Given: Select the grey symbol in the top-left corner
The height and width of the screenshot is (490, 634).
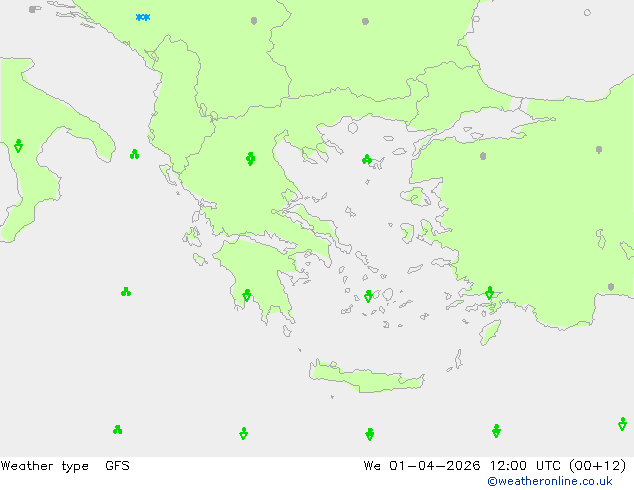Looking at the screenshot, I should coord(34,9).
